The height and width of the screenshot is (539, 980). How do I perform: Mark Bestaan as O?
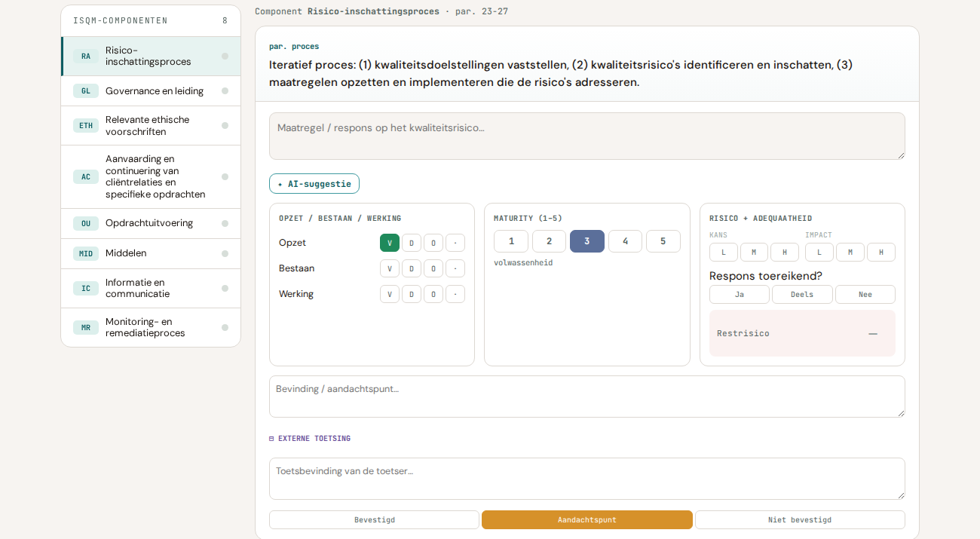[433, 268]
